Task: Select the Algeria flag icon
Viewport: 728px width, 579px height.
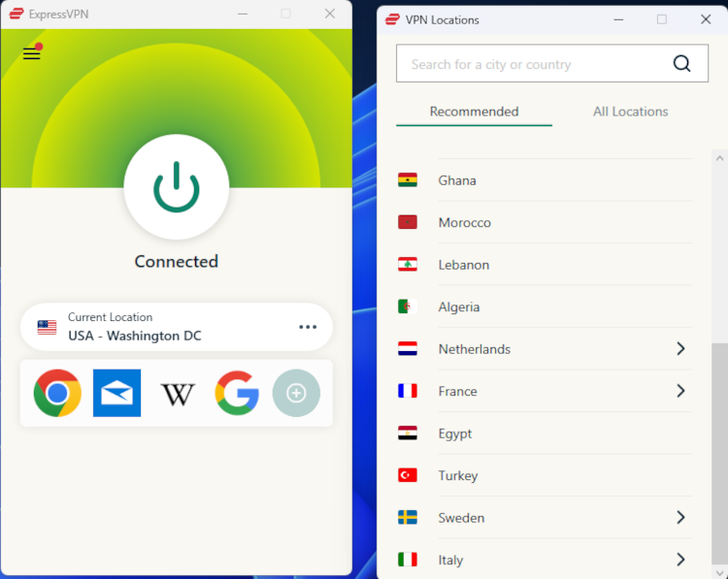Action: tap(408, 306)
